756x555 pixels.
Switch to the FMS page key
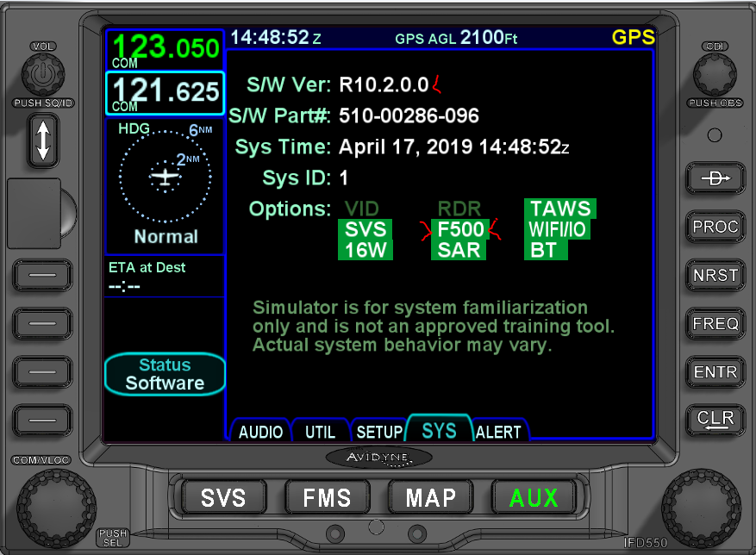pos(327,497)
